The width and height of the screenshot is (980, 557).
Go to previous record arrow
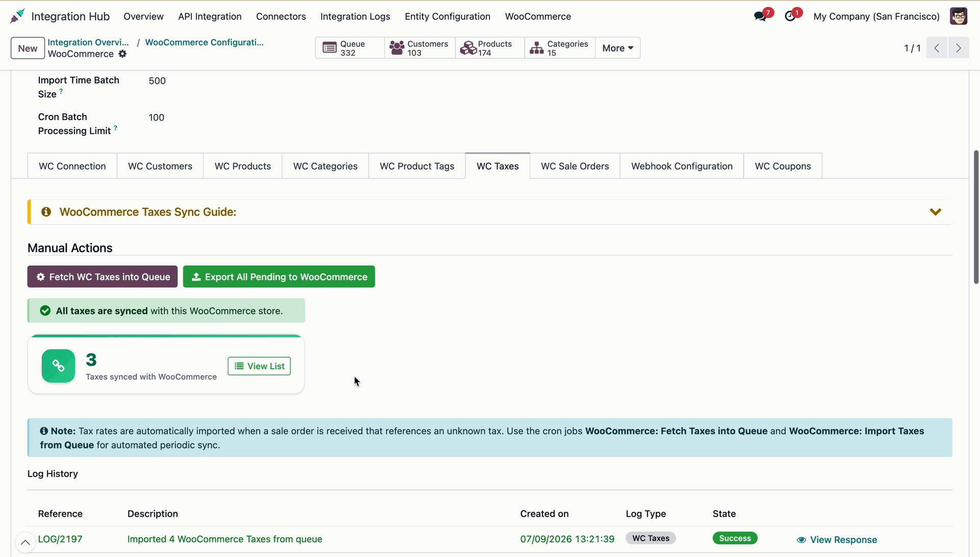click(x=937, y=48)
